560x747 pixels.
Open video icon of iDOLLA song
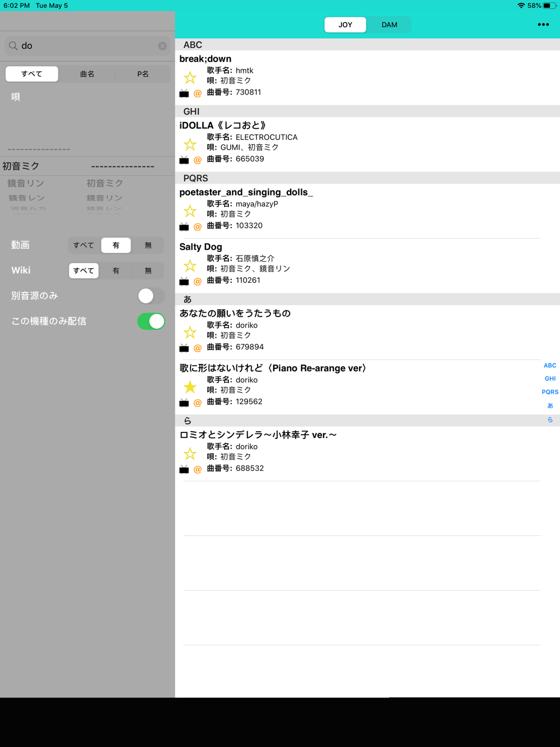coord(184,160)
